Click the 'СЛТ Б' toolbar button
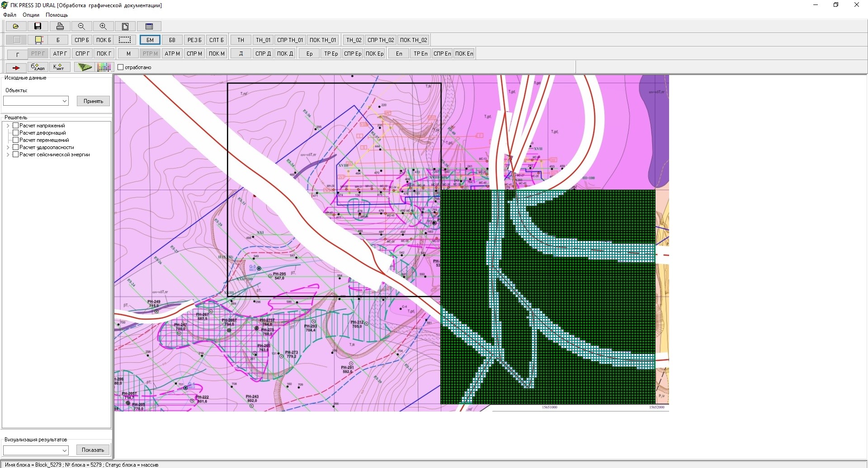 click(217, 40)
